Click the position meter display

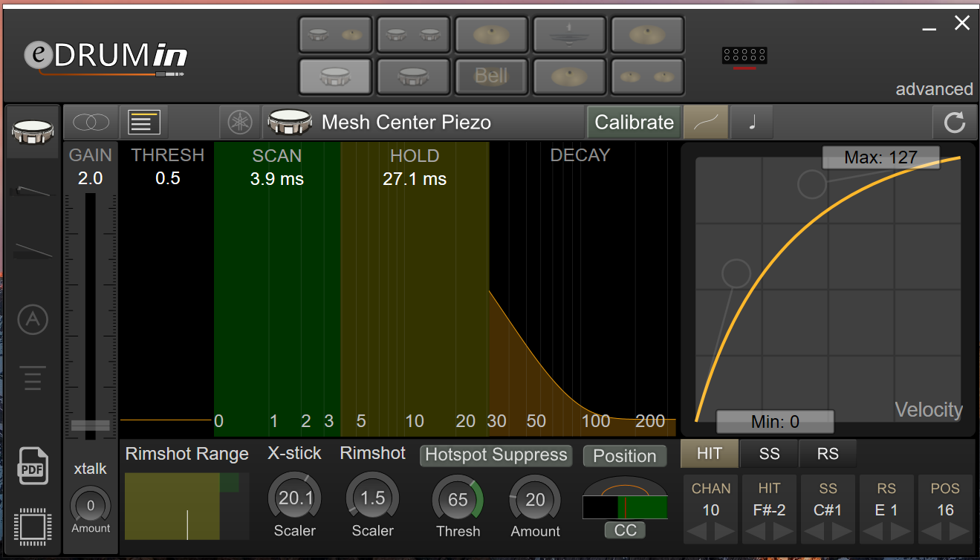pos(626,498)
